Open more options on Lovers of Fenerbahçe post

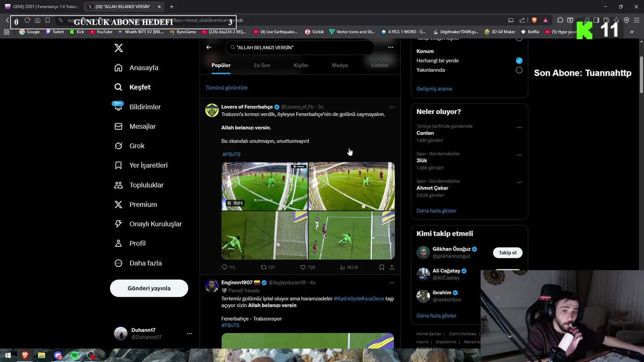pos(391,107)
